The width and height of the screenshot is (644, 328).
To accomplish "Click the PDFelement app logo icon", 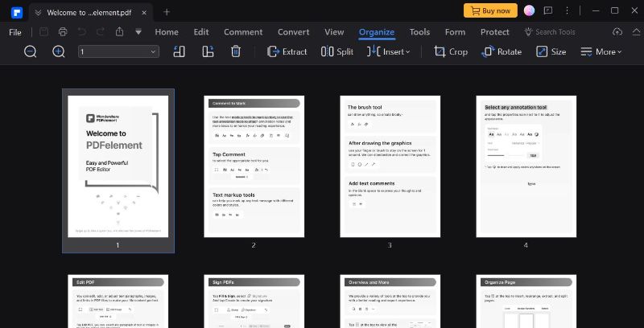I will 17,12.
